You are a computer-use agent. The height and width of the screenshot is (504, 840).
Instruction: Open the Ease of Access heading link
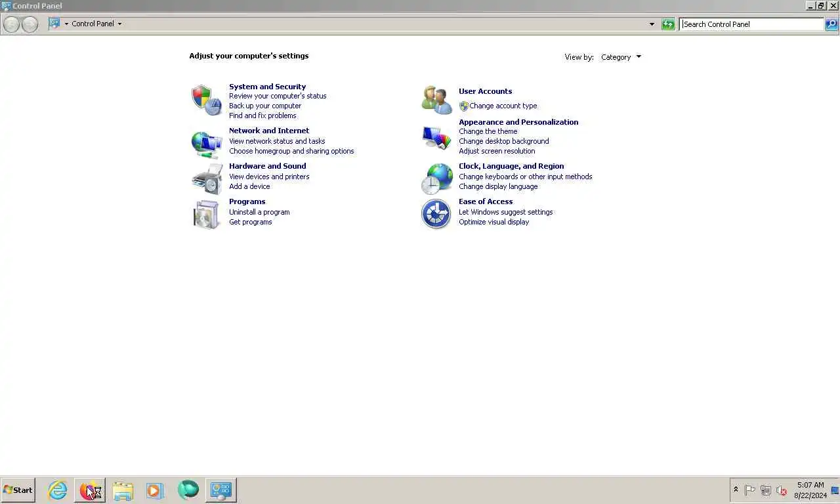click(x=486, y=201)
